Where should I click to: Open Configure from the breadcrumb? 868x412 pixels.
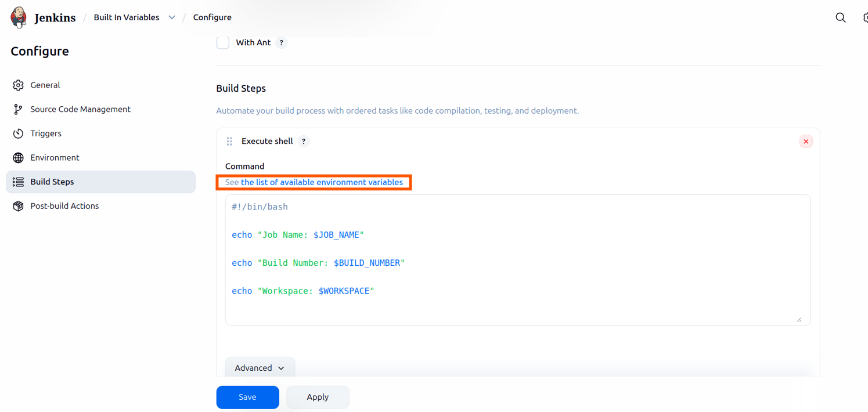point(212,17)
